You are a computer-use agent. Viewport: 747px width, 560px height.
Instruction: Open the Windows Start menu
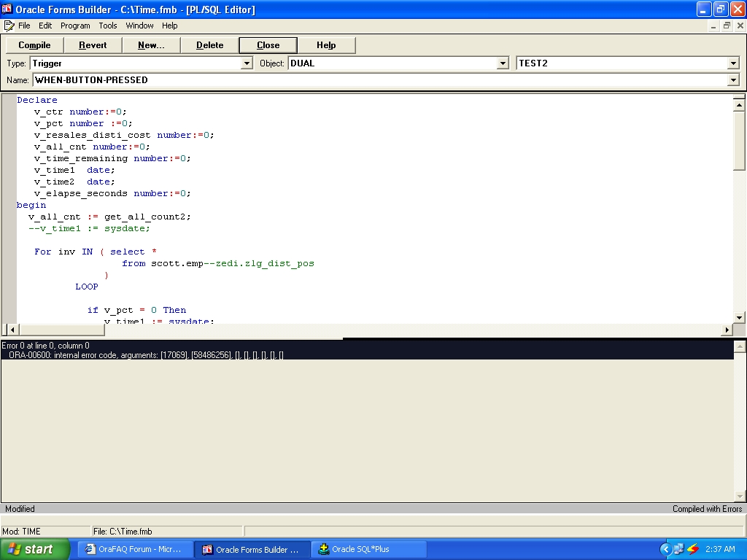34,550
